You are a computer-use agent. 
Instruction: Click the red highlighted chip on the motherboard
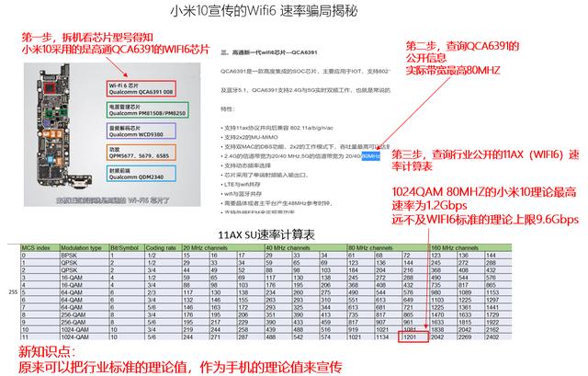pyautogui.click(x=49, y=88)
